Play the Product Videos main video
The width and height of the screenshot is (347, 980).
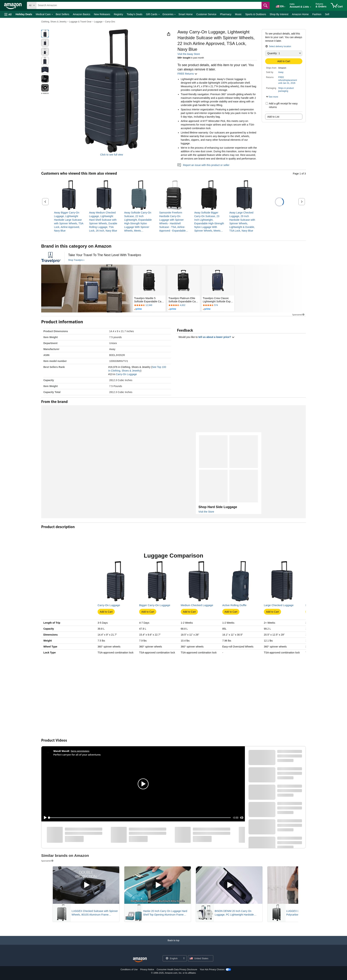point(143,784)
